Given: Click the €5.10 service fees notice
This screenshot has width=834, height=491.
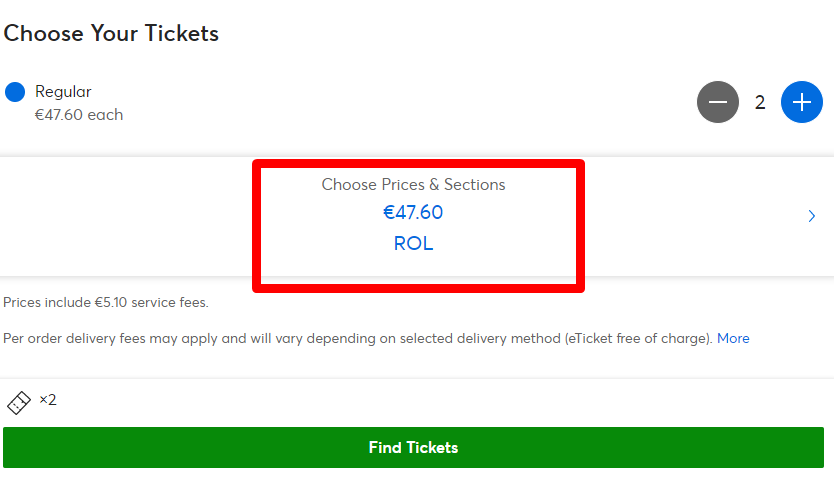Looking at the screenshot, I should tap(106, 302).
